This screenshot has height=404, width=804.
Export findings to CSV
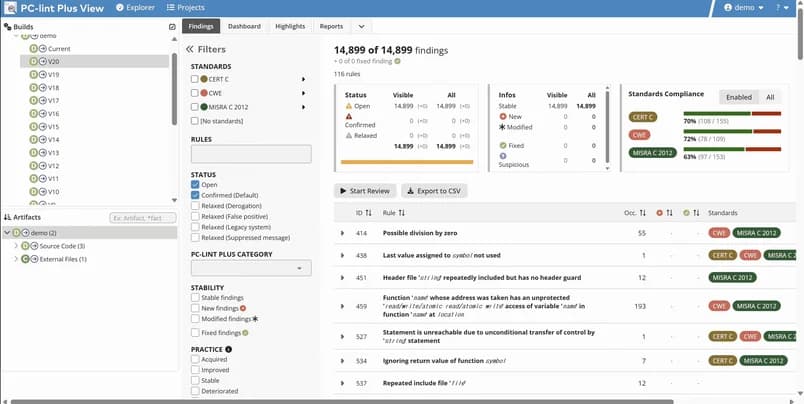[x=434, y=191]
